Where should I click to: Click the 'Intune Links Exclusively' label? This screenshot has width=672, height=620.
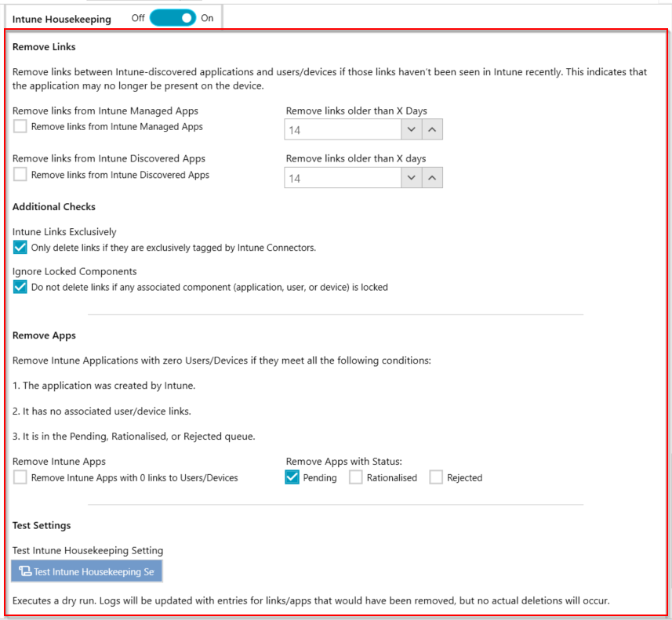tap(64, 232)
